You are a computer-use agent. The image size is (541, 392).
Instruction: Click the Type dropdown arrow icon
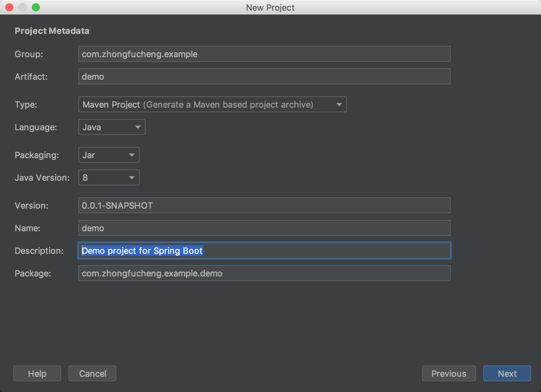[x=339, y=105]
